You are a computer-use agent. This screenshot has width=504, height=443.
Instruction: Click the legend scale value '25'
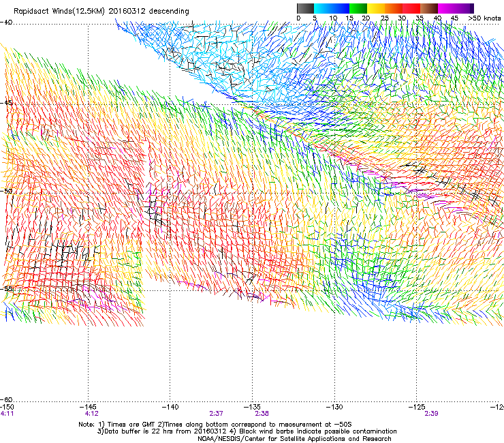click(x=385, y=18)
